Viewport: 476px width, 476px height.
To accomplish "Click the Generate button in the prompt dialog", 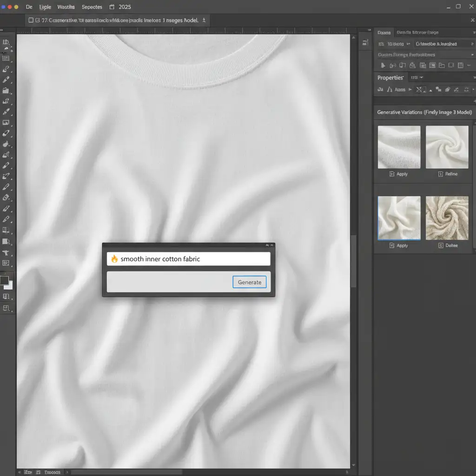I will tap(249, 282).
